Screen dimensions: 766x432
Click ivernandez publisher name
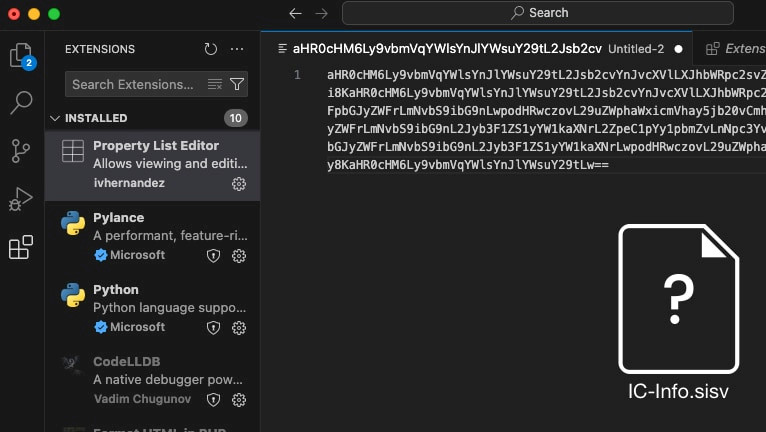tap(129, 183)
